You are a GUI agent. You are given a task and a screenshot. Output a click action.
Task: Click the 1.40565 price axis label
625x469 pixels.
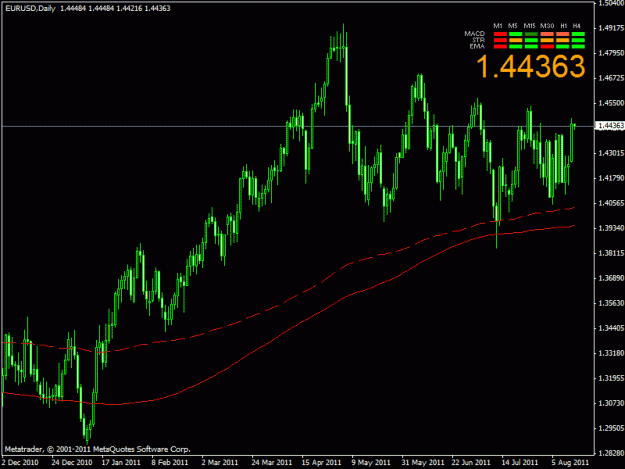[611, 203]
